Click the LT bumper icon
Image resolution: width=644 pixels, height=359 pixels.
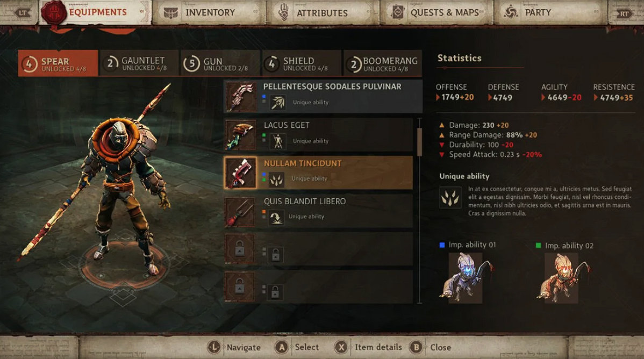click(23, 13)
